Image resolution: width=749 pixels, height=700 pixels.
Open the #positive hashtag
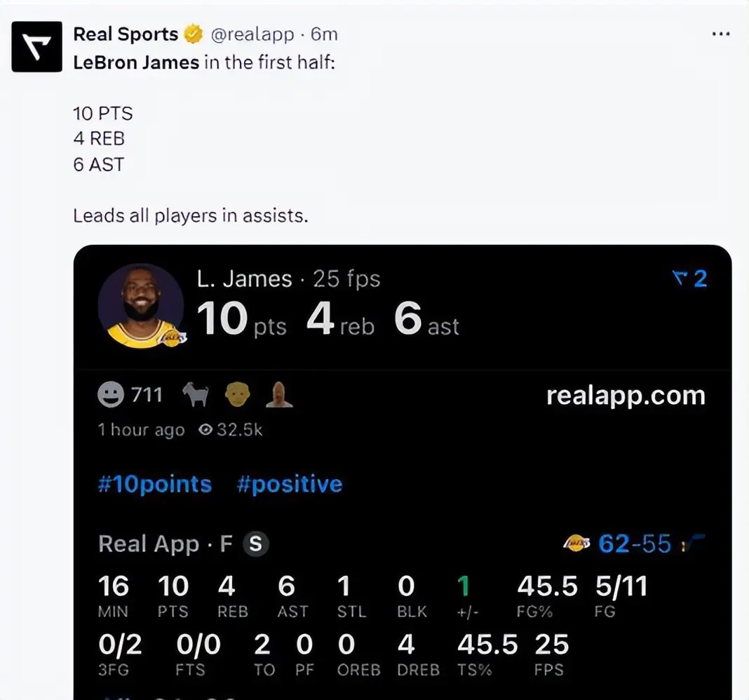(x=289, y=485)
